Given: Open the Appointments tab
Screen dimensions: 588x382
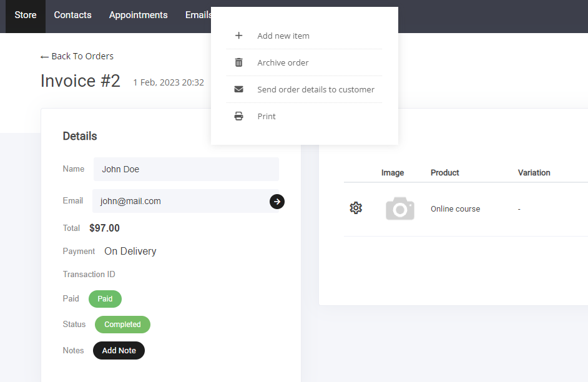Looking at the screenshot, I should click(138, 15).
